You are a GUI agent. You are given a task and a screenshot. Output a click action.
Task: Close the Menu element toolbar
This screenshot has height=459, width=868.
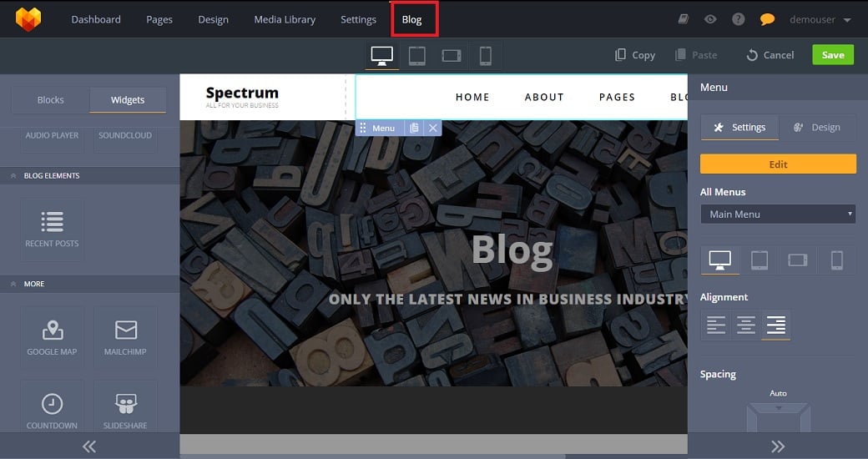point(432,128)
